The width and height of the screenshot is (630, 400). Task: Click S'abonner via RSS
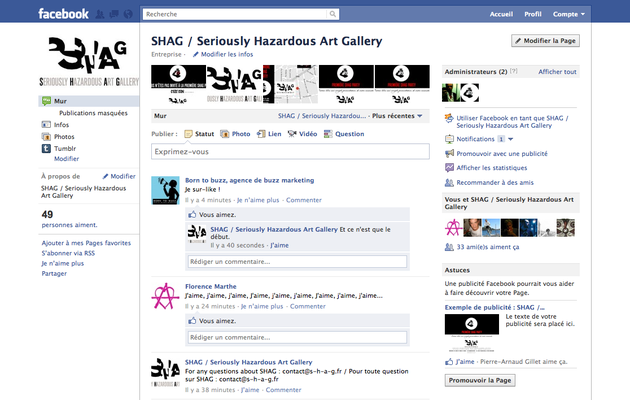[68, 253]
